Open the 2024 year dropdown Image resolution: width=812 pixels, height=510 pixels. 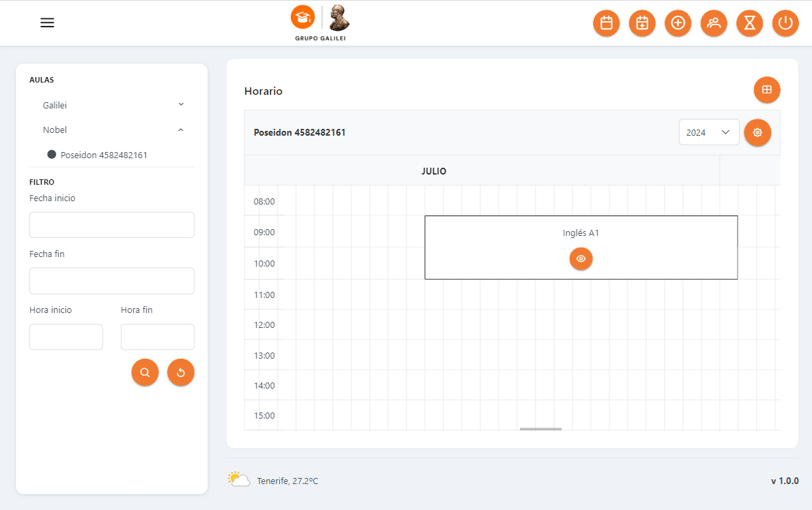coord(708,132)
